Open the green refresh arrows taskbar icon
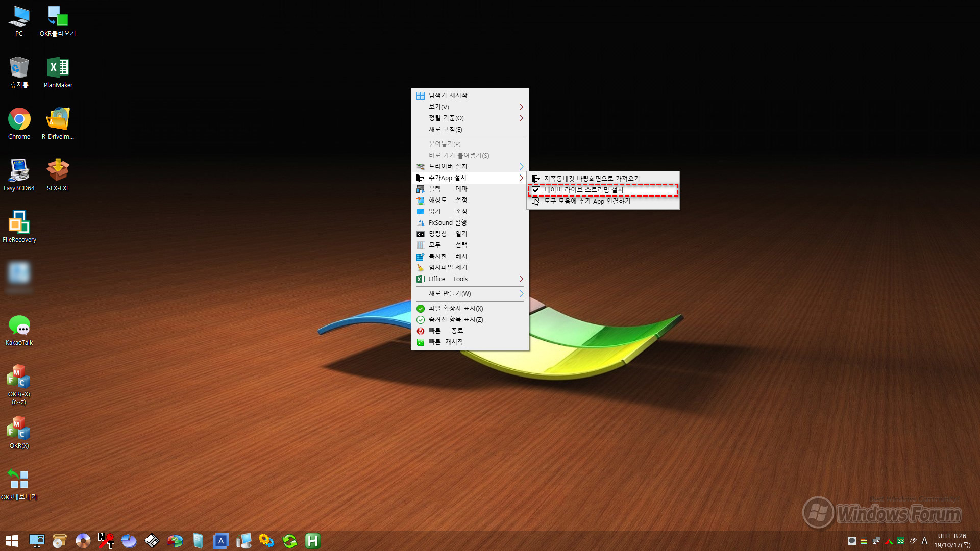This screenshot has width=980, height=551. 289,541
